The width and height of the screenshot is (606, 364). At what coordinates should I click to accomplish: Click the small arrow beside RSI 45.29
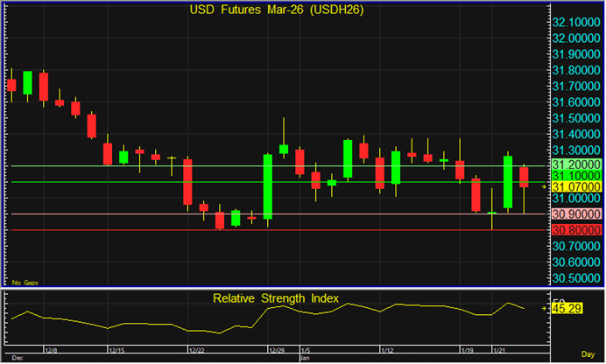(545, 309)
